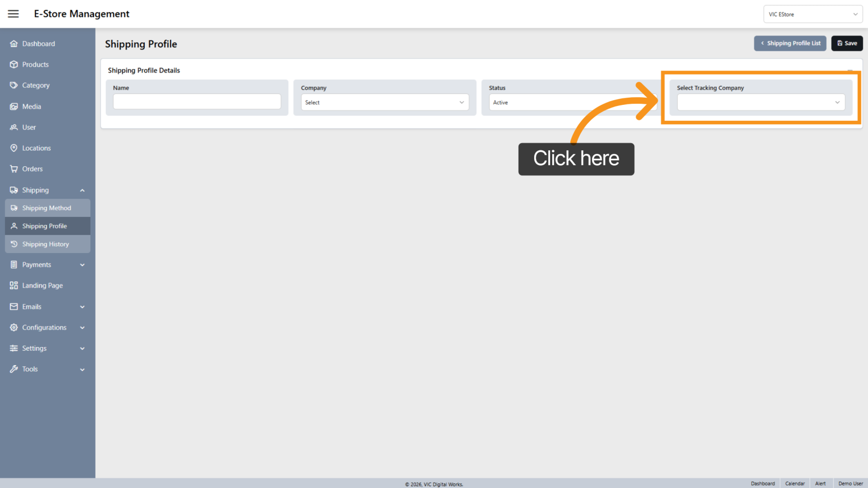
Task: Open the Select Tracking Company dropdown
Action: point(761,102)
